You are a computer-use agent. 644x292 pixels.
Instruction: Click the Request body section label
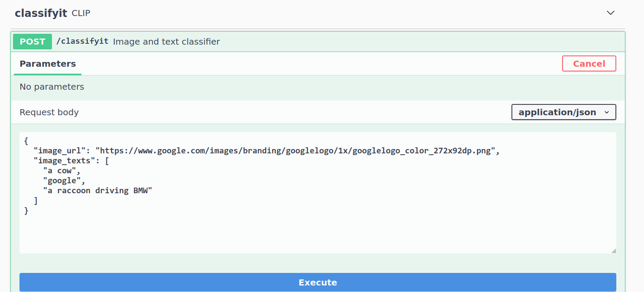[49, 112]
